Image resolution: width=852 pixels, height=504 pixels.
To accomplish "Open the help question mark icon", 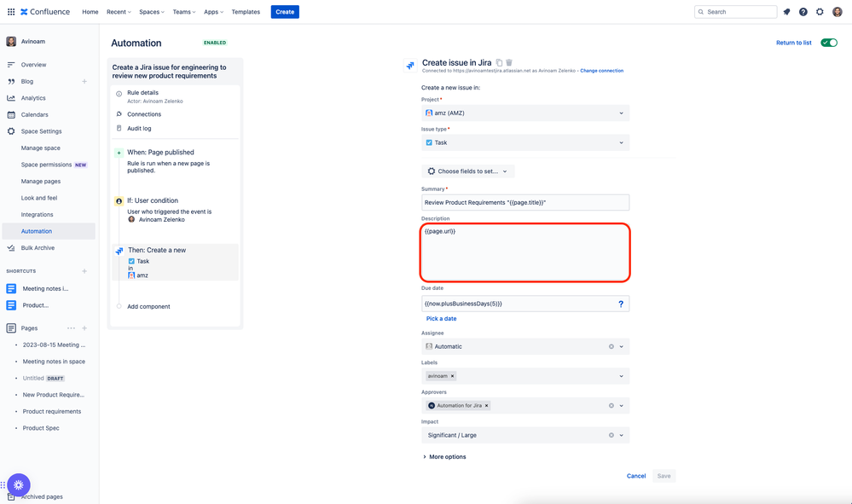I will [803, 12].
